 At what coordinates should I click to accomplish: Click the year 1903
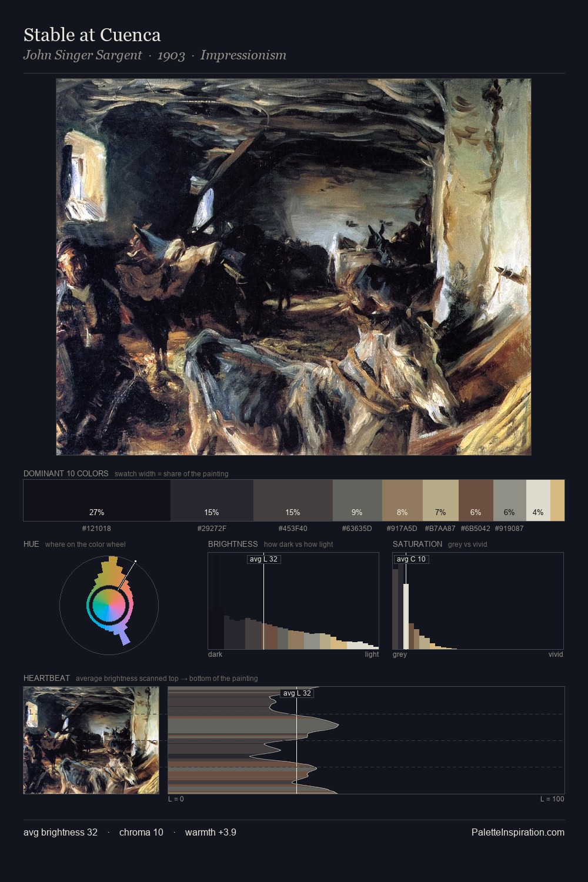click(x=171, y=55)
